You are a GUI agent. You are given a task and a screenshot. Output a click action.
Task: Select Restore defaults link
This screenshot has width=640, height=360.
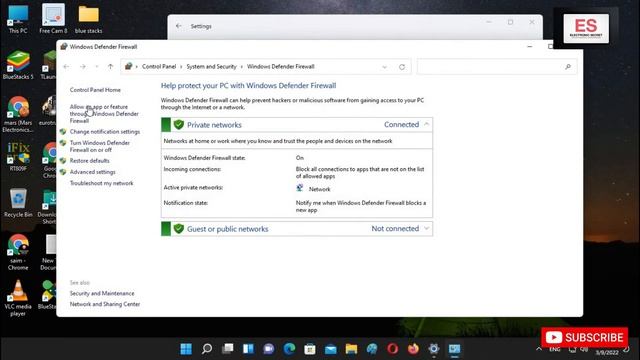point(89,161)
